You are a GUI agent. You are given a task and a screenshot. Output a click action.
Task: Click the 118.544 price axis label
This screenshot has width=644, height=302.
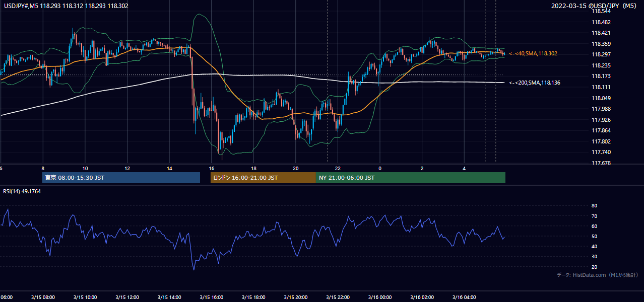coord(601,11)
